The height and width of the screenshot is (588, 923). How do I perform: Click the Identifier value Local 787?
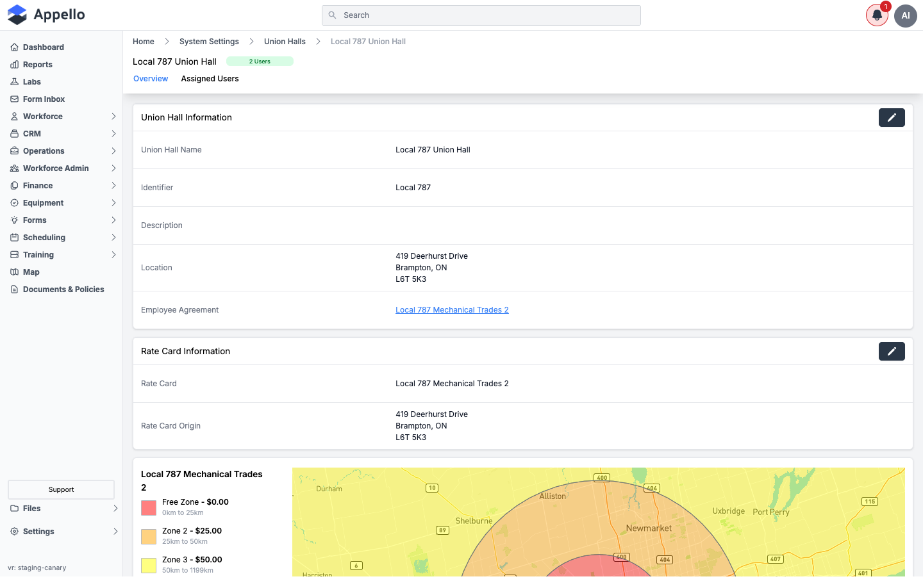pos(413,188)
